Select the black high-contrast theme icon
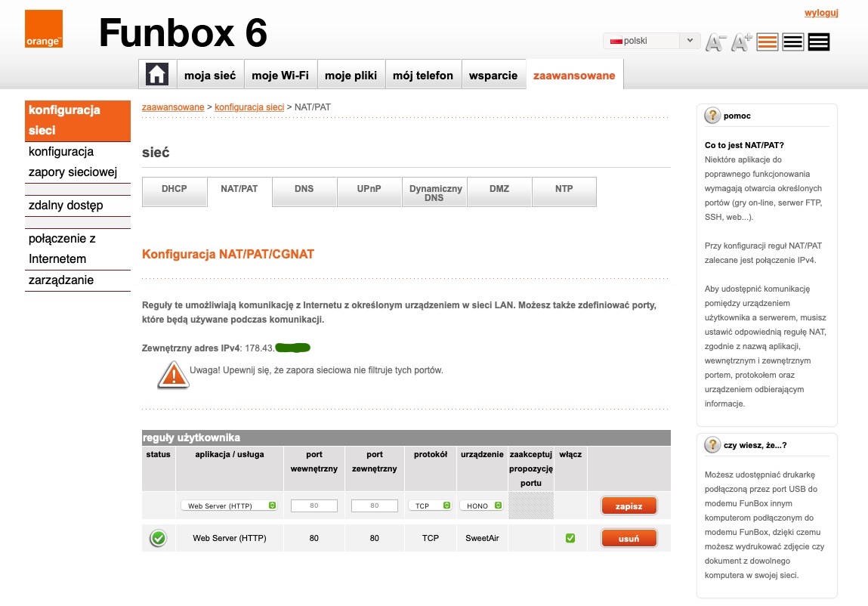Image resolution: width=868 pixels, height=606 pixels. 819,42
